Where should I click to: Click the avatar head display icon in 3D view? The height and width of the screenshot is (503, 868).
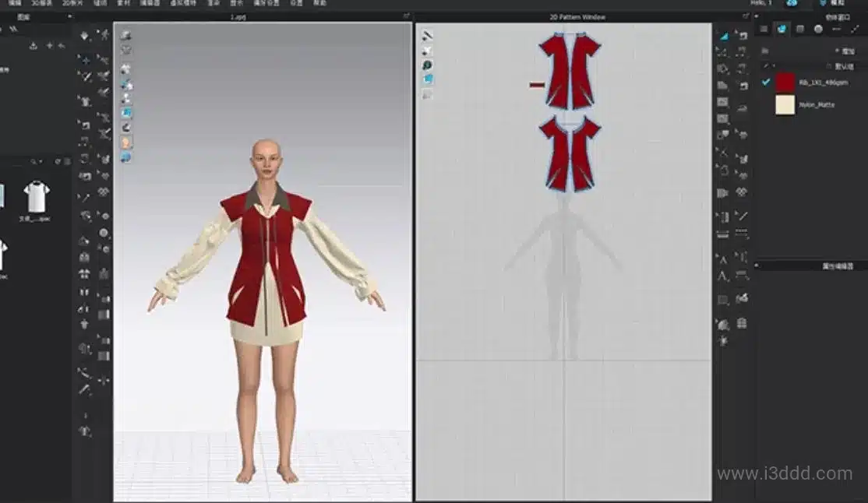click(125, 142)
